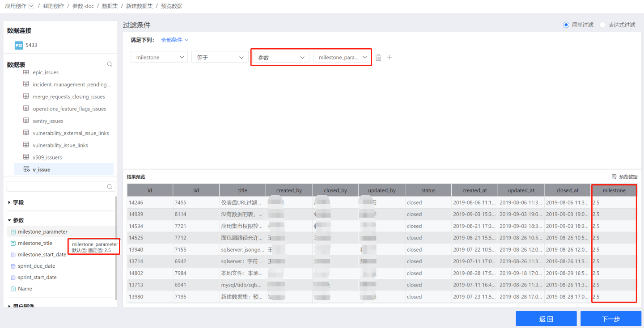Screen dimensions: 644x328
Task: Select the 简单过滤 radio button
Action: pyautogui.click(x=566, y=25)
